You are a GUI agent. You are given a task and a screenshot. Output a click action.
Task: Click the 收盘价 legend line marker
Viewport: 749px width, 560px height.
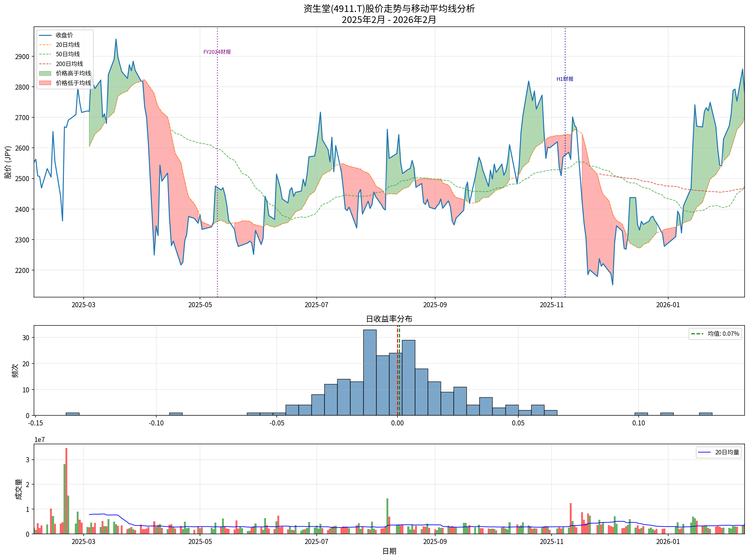point(45,35)
